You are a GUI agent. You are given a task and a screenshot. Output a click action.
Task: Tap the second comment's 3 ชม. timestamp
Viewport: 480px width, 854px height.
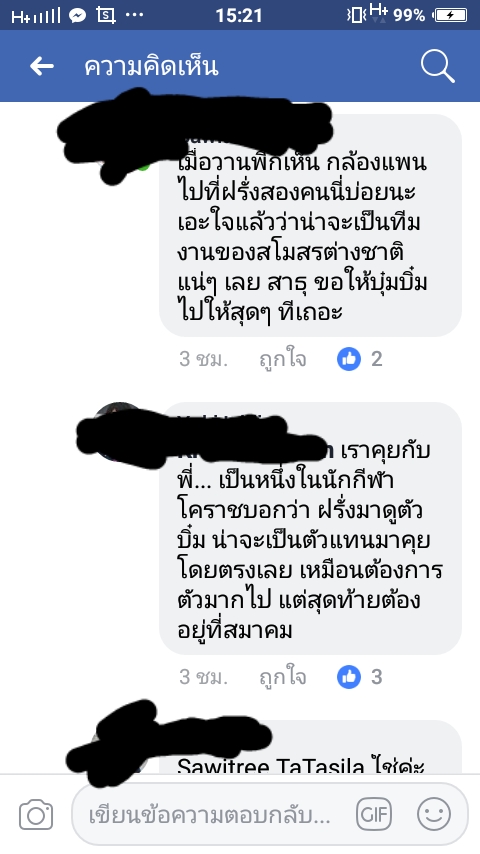pos(203,678)
